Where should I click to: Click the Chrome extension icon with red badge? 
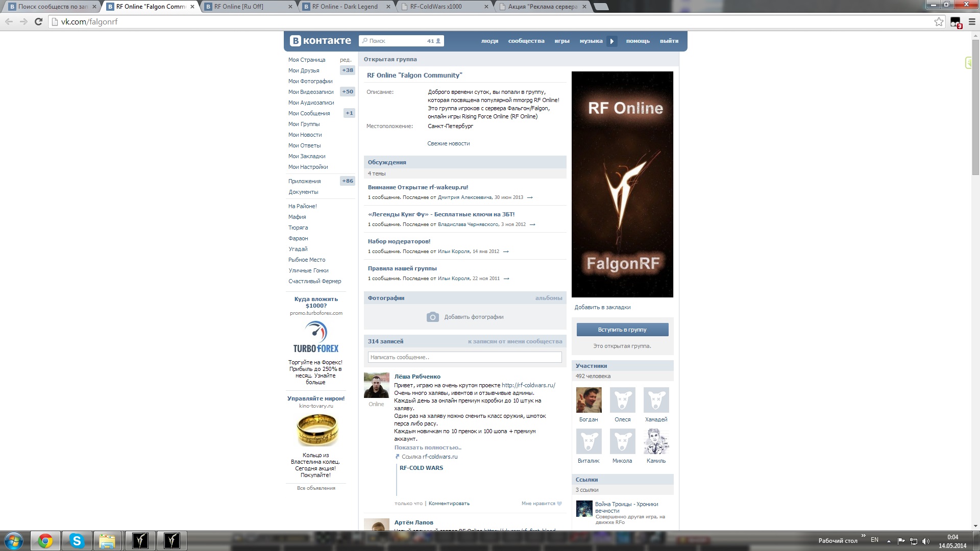click(955, 22)
